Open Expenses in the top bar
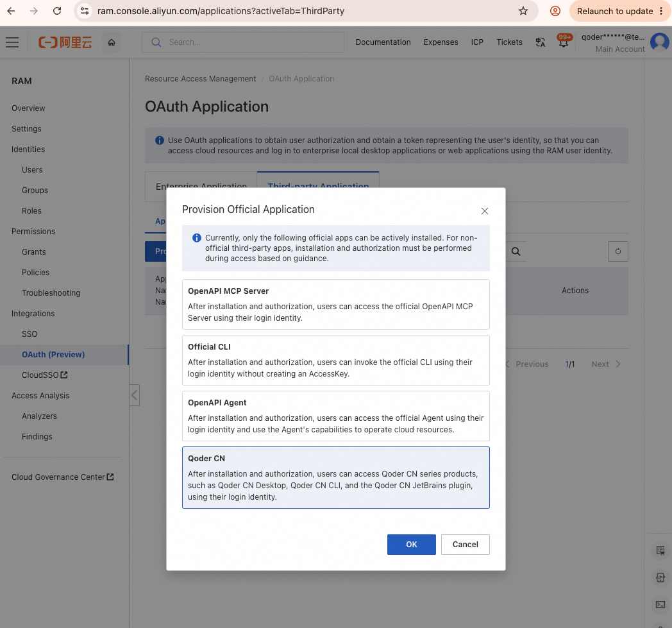The image size is (672, 628). click(x=441, y=42)
